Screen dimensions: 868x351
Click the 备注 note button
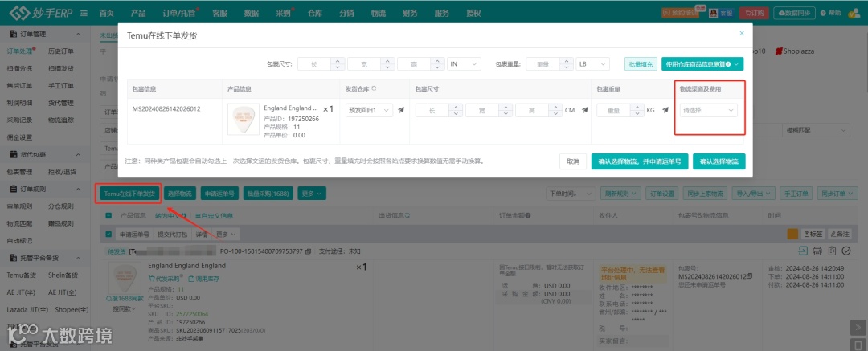pos(841,235)
